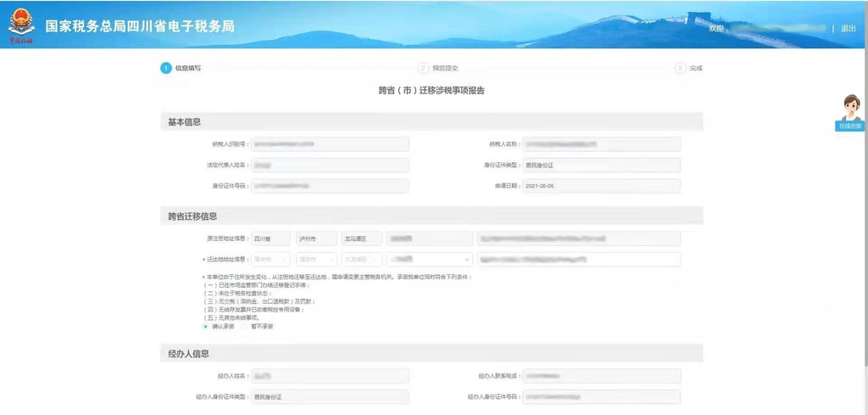Click the 在线咨询 button label
868x415 pixels.
pos(849,126)
